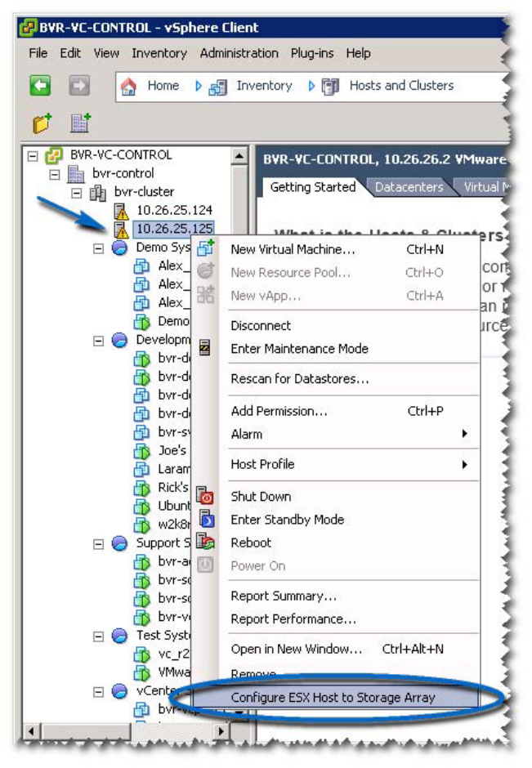Click the Test Syst resource pool icon
The image size is (532, 768).
point(119,636)
